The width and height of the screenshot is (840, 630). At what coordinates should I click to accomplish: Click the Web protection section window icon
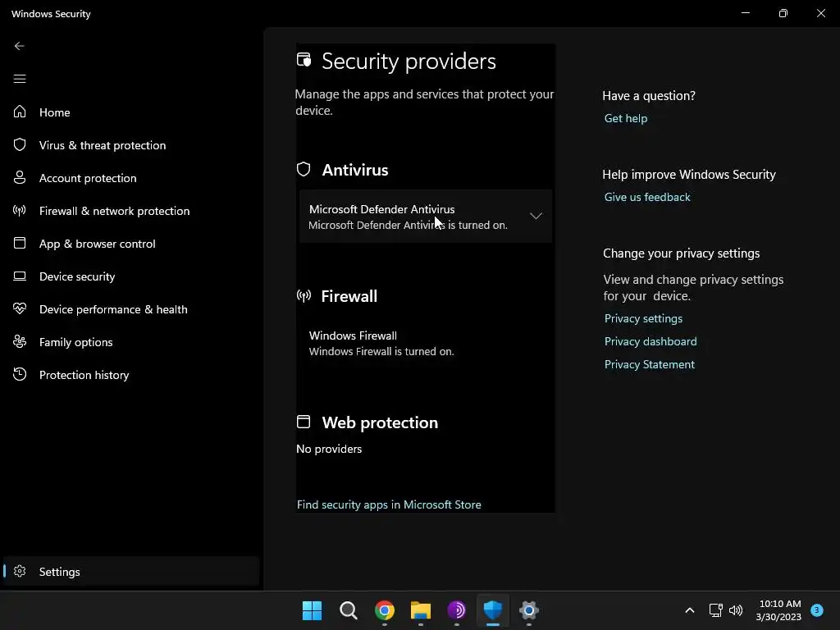[x=304, y=422]
